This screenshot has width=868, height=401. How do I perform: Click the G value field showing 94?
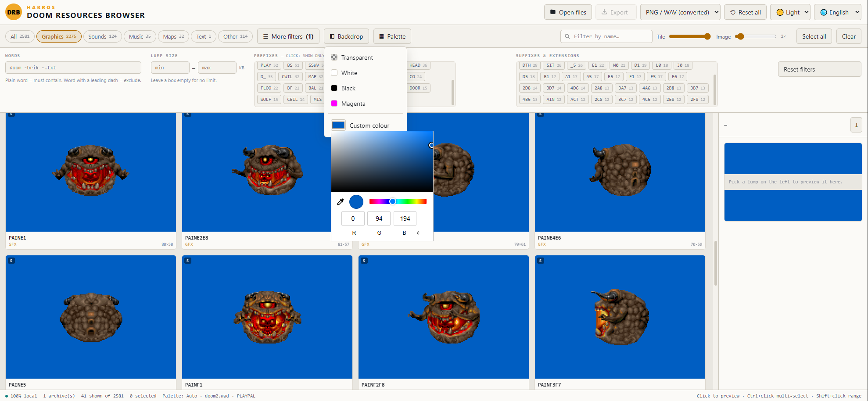(x=379, y=218)
